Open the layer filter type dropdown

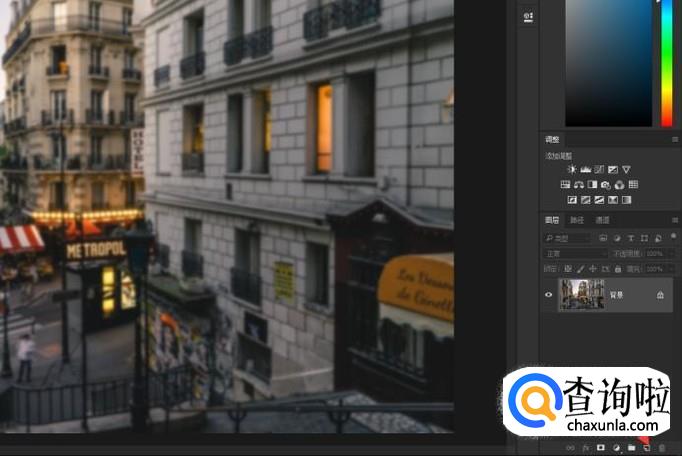568,238
